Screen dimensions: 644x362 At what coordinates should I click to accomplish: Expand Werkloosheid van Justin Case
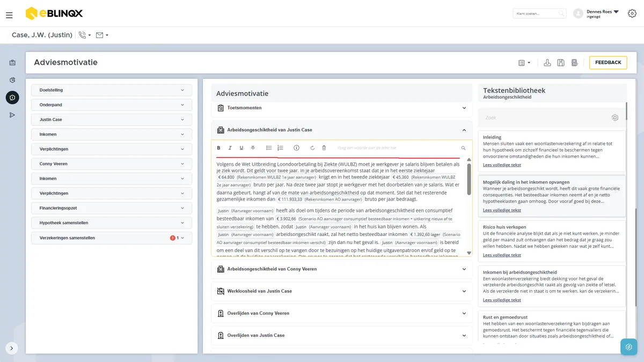coord(342,291)
